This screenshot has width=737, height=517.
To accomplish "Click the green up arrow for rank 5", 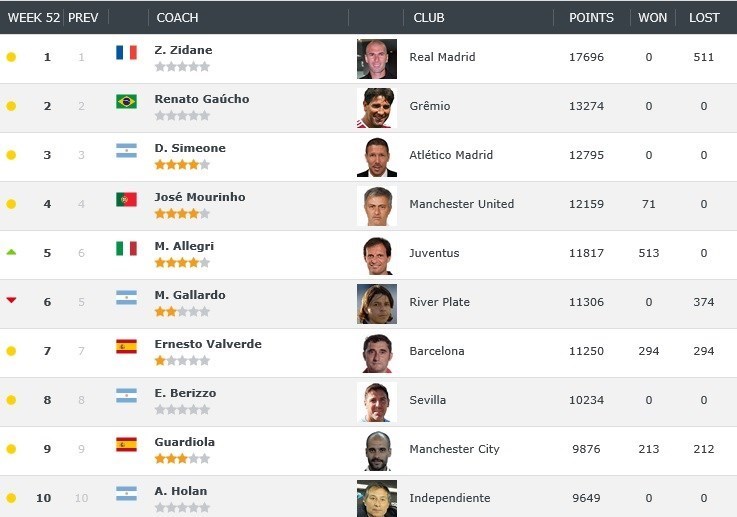I will click(x=11, y=252).
